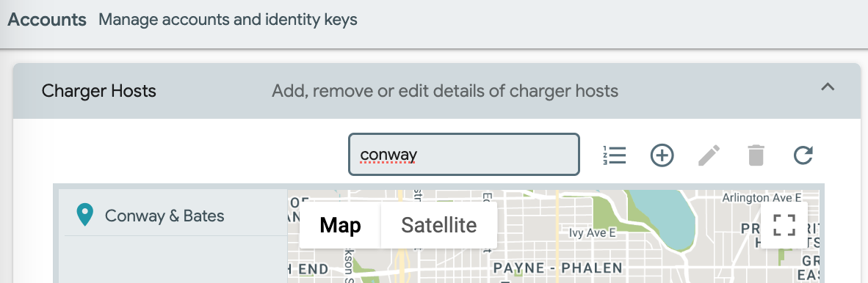The width and height of the screenshot is (868, 283).
Task: Click the search field containing conway
Action: click(x=464, y=154)
